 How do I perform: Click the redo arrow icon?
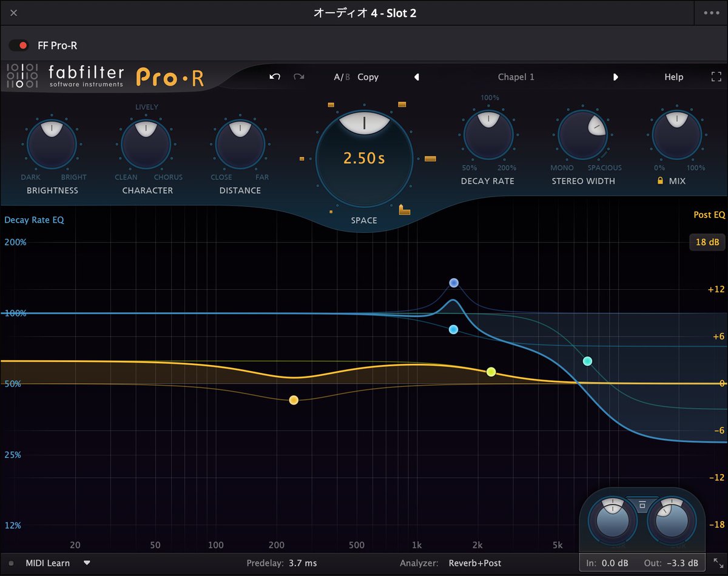(298, 77)
